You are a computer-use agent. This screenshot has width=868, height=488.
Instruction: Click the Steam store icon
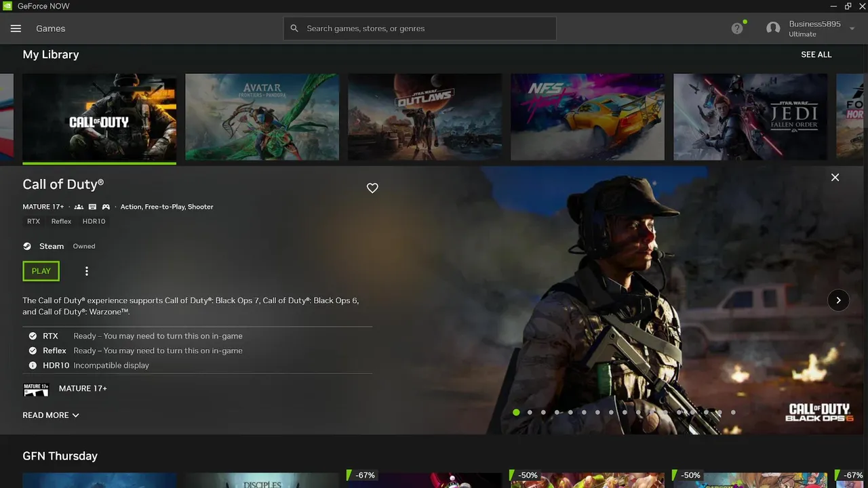(x=27, y=247)
